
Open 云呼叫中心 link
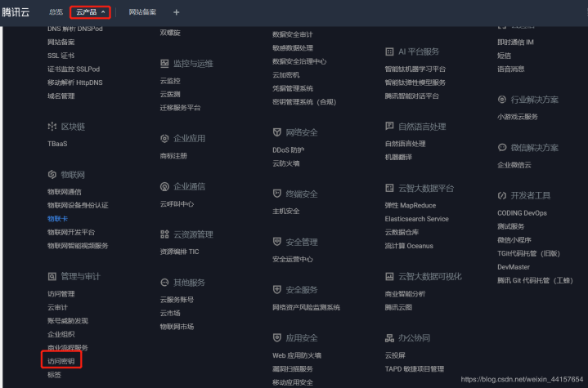[177, 203]
